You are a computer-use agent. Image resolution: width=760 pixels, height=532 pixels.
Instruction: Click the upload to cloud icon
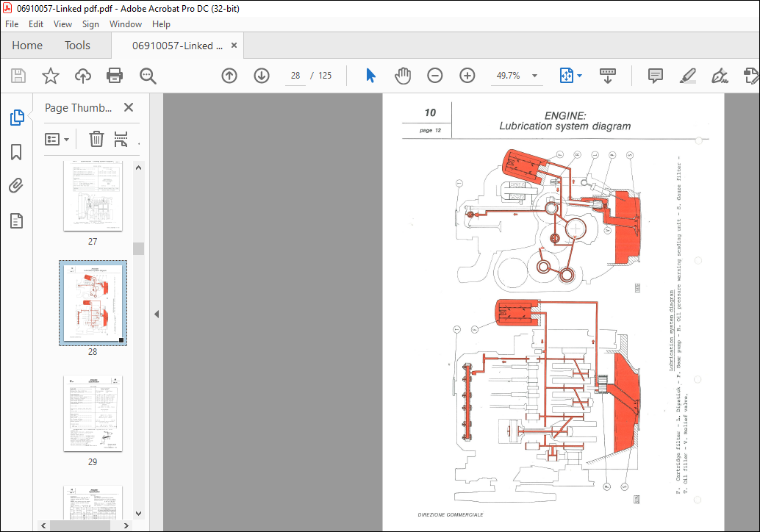coord(83,76)
